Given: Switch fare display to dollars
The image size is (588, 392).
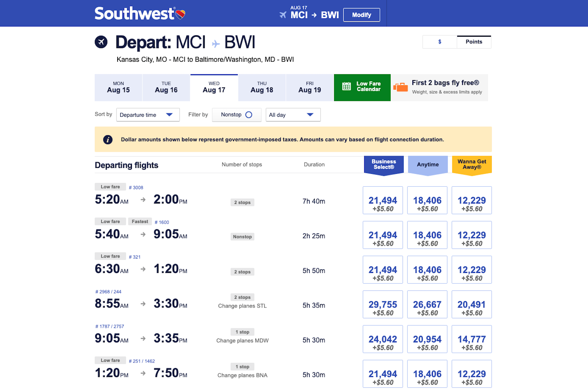Looking at the screenshot, I should (440, 42).
